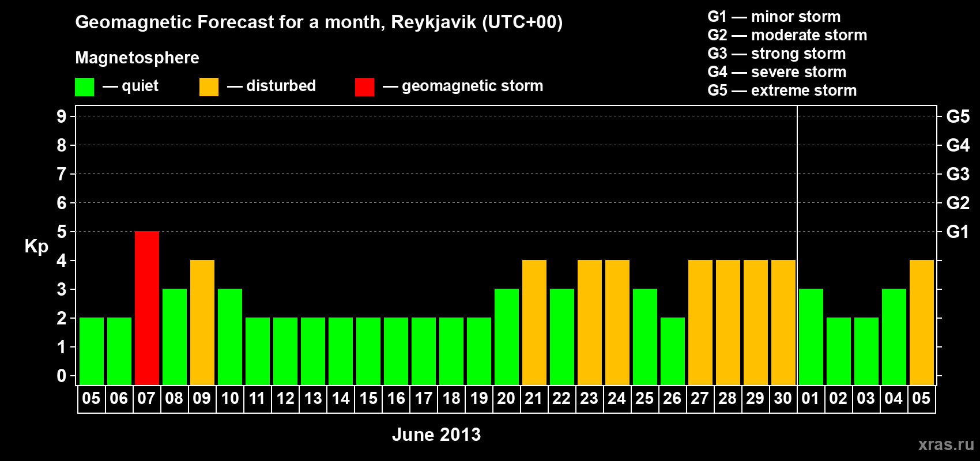This screenshot has height=461, width=980.
Task: Click the Kp axis value 0
Action: click(62, 376)
